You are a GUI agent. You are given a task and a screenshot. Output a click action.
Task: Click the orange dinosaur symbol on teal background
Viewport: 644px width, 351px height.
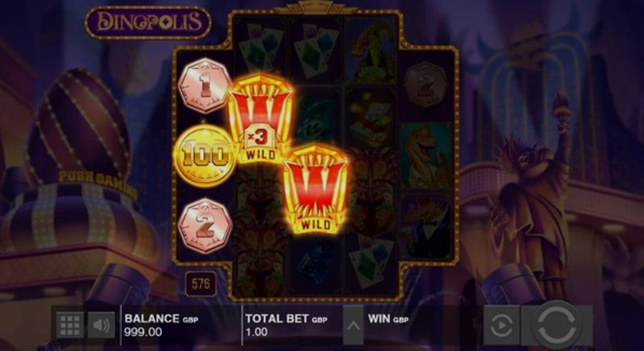426,155
